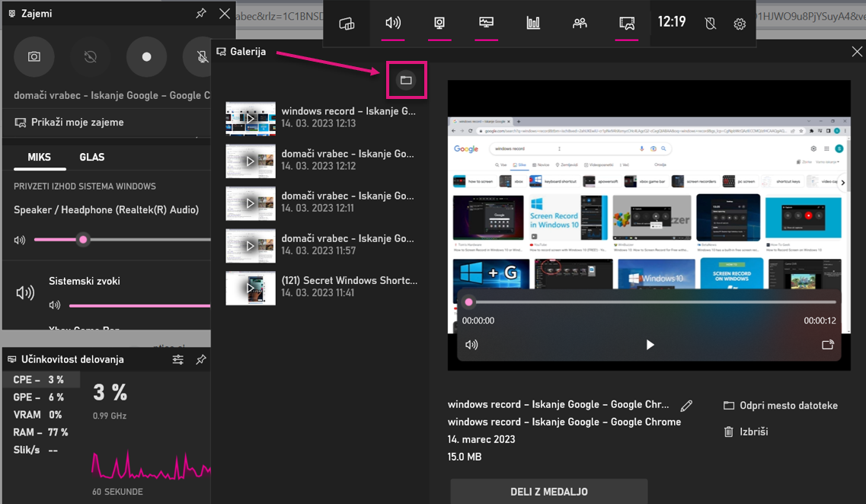Delete the capture with Izbriši
The height and width of the screenshot is (504, 866).
pyautogui.click(x=746, y=432)
